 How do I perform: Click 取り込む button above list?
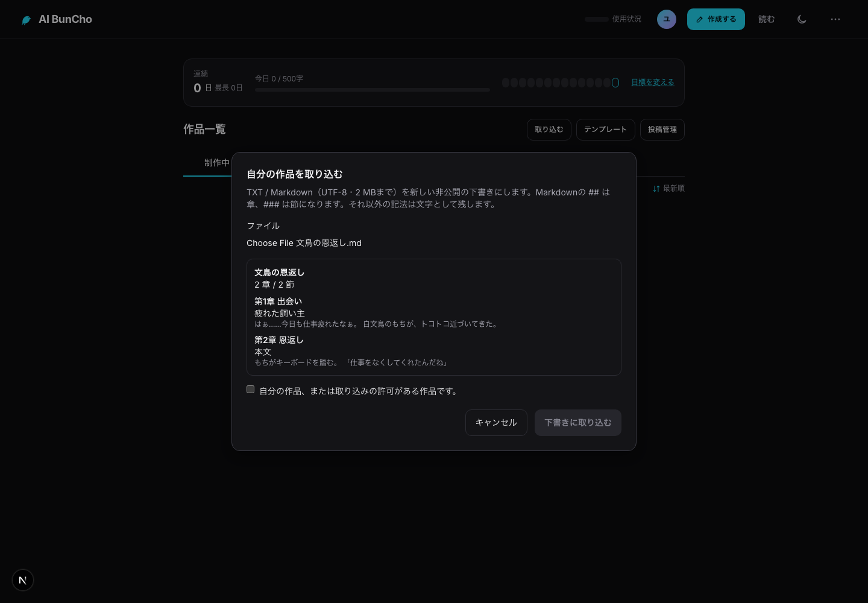coord(549,130)
